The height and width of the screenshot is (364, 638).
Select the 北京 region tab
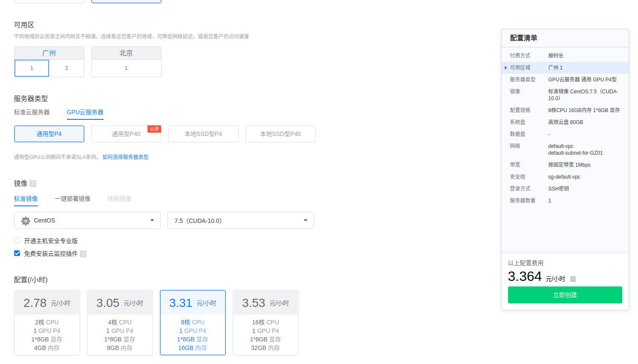126,53
